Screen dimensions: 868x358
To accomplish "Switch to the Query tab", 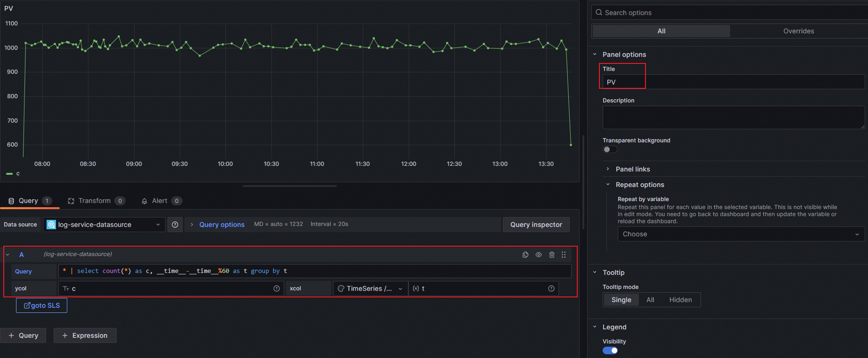I will tap(30, 201).
